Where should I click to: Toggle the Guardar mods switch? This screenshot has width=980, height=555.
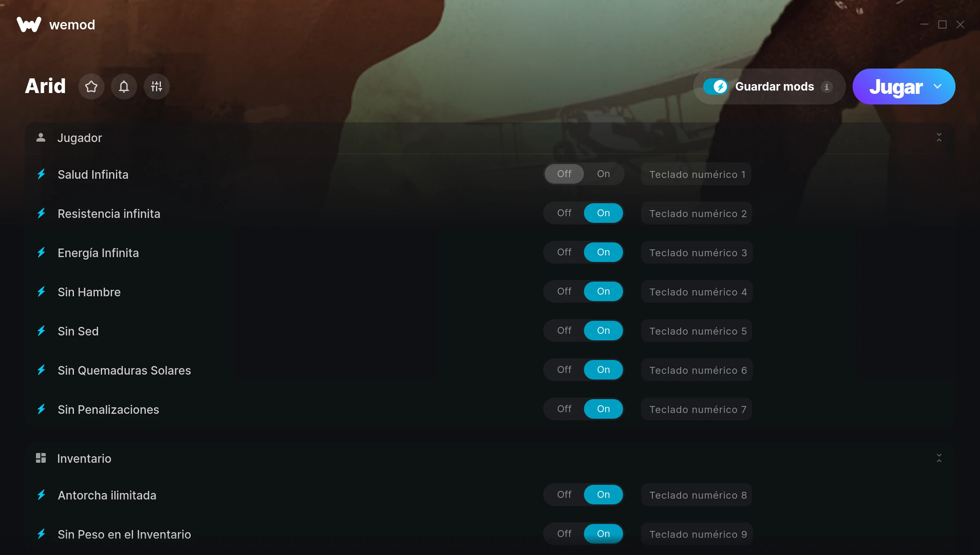click(715, 87)
